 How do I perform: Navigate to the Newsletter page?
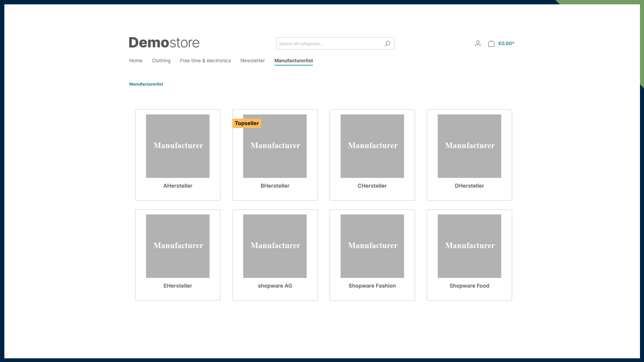(x=253, y=61)
